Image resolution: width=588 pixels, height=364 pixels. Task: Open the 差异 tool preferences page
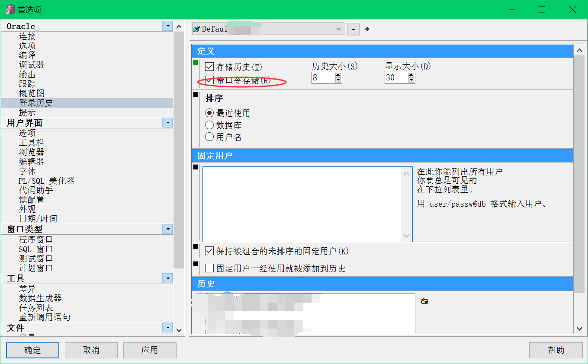[x=27, y=289]
